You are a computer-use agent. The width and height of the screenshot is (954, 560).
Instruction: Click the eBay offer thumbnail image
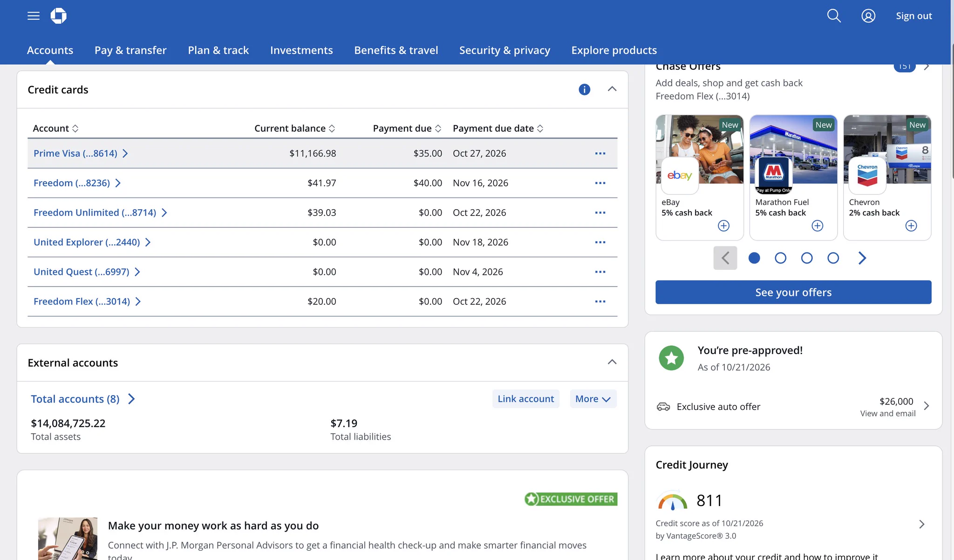coord(700,149)
